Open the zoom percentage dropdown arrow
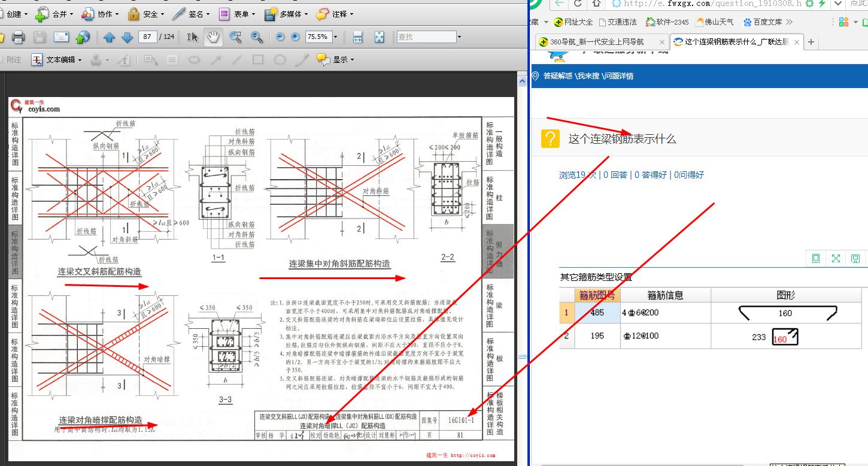This screenshot has height=466, width=868. [335, 37]
